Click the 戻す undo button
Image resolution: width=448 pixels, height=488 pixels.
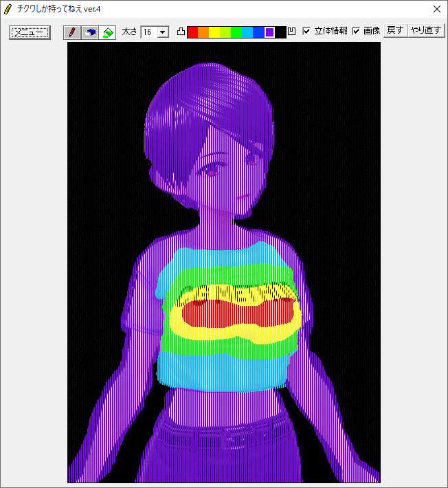coord(395,31)
